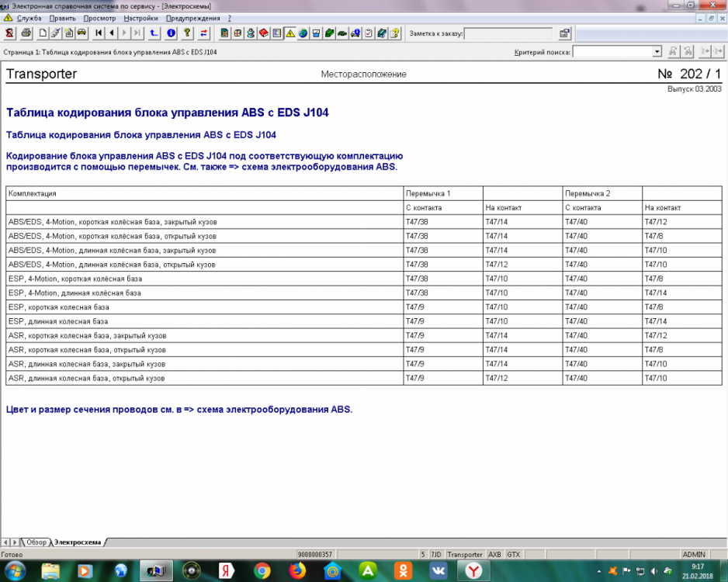
Task: Open the VK app on the taskbar
Action: coord(439,570)
